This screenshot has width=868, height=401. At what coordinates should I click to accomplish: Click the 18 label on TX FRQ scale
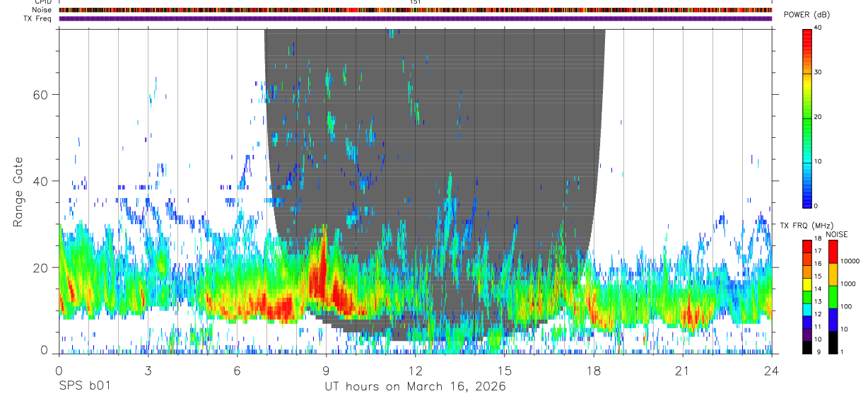click(x=818, y=238)
